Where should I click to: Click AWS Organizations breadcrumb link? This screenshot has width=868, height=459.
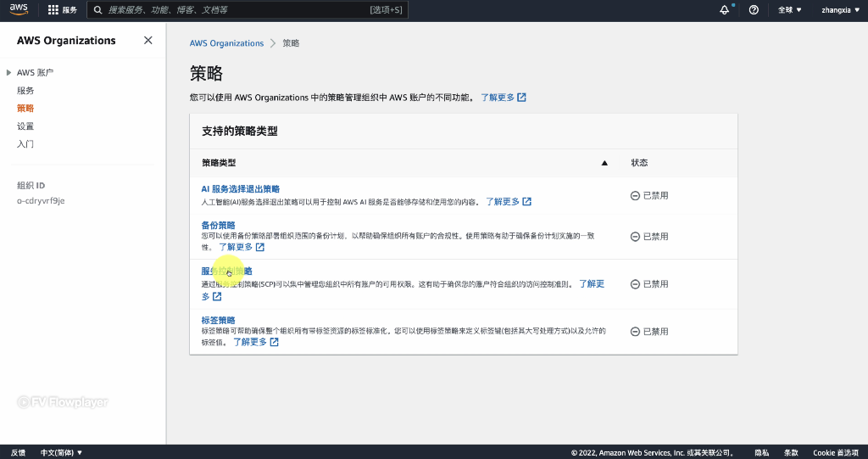click(226, 43)
